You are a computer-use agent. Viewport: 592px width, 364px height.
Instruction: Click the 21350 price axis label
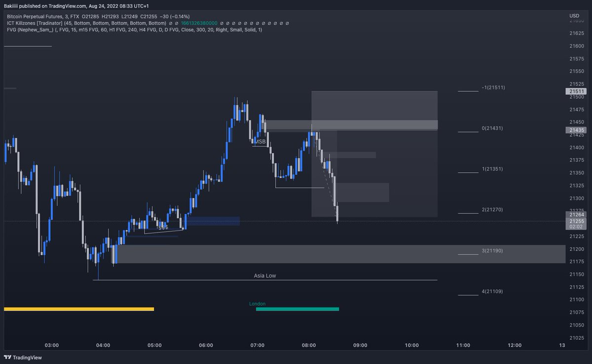pyautogui.click(x=577, y=173)
